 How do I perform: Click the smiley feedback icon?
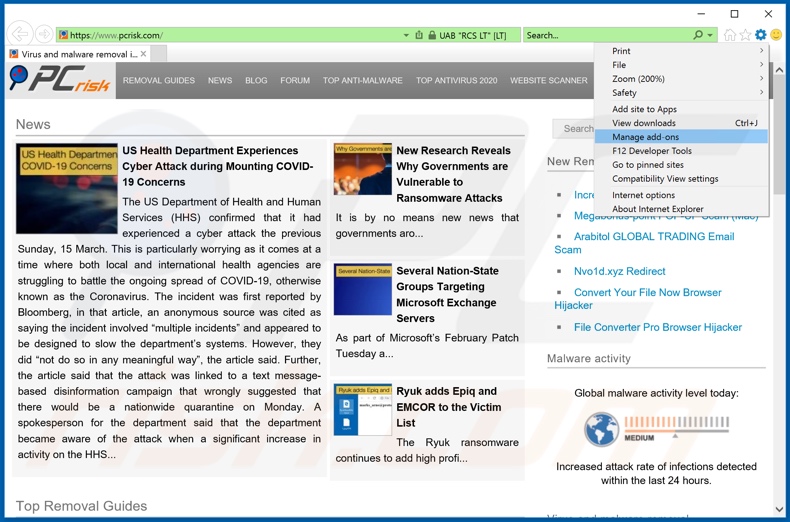[x=776, y=35]
